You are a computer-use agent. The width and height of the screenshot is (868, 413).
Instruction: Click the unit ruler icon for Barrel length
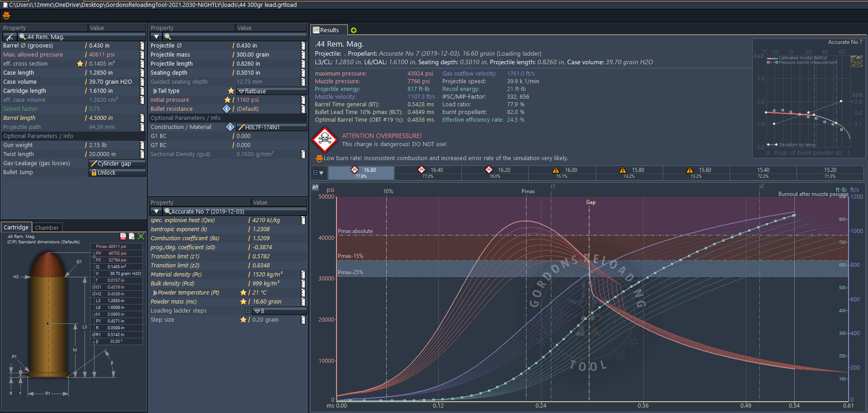click(x=142, y=118)
